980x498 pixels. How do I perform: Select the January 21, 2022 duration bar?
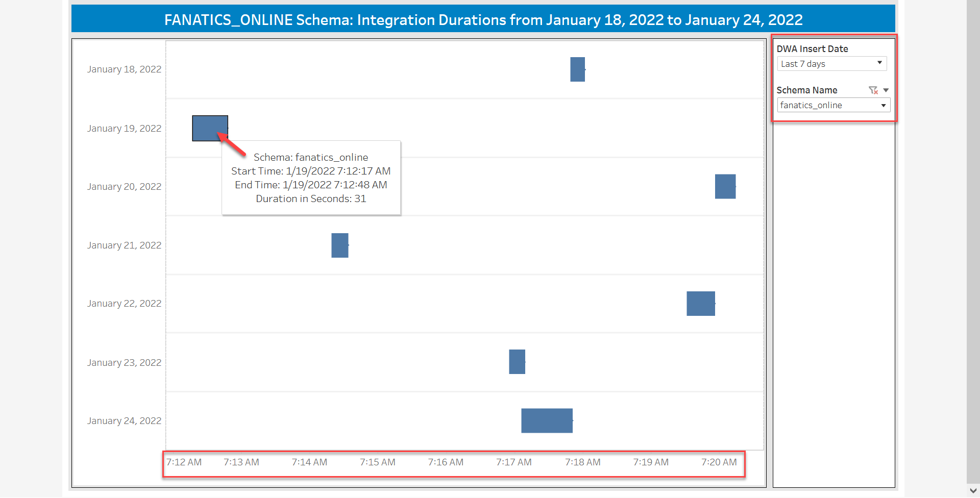coord(339,245)
